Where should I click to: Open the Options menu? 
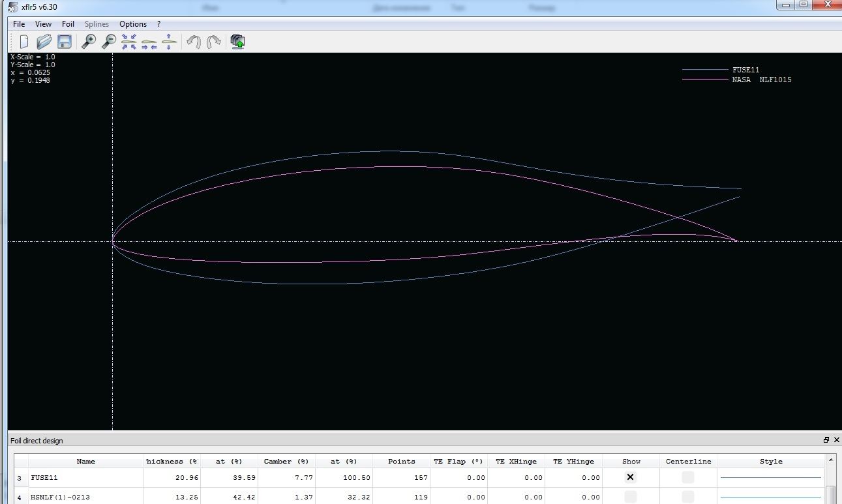pyautogui.click(x=133, y=24)
